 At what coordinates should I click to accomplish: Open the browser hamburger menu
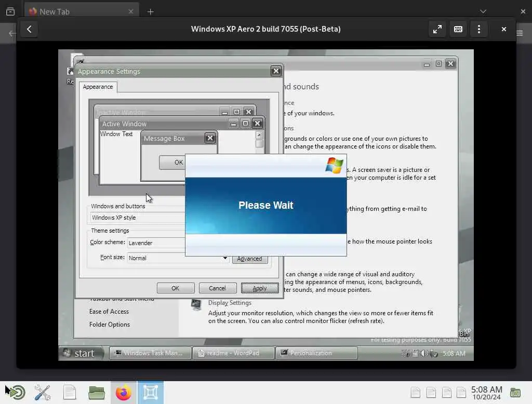(520, 33)
